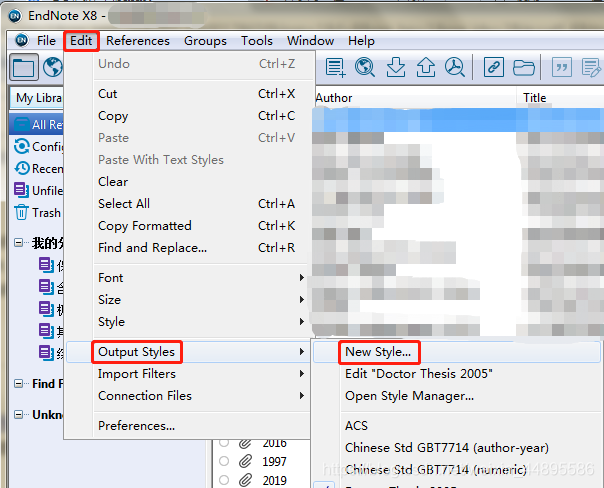Close the Edit menu
604x488 pixels.
(81, 40)
